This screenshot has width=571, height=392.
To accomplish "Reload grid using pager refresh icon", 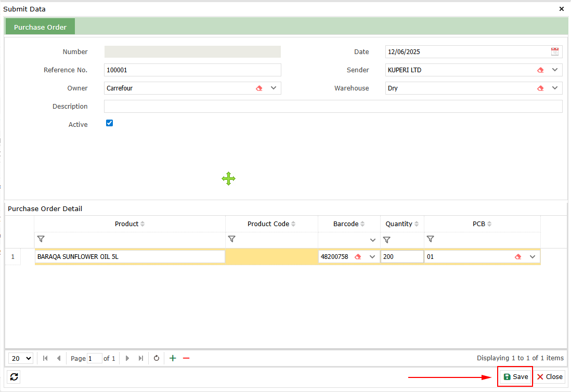I will point(156,358).
